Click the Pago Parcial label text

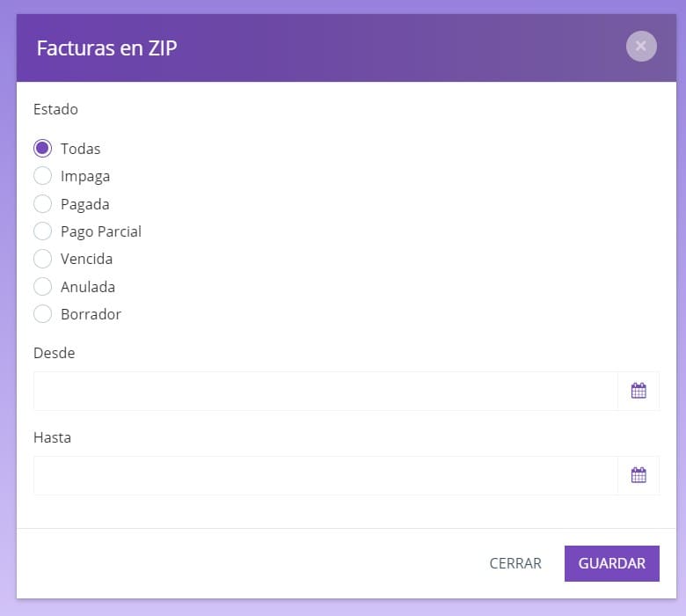pyautogui.click(x=101, y=231)
